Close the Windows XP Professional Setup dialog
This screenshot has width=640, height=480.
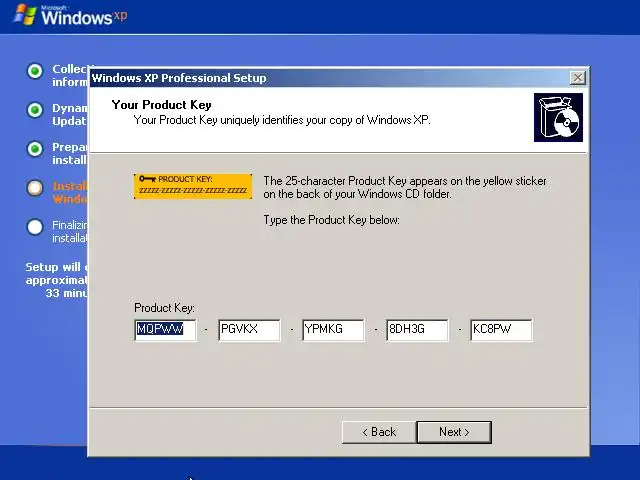coord(577,78)
